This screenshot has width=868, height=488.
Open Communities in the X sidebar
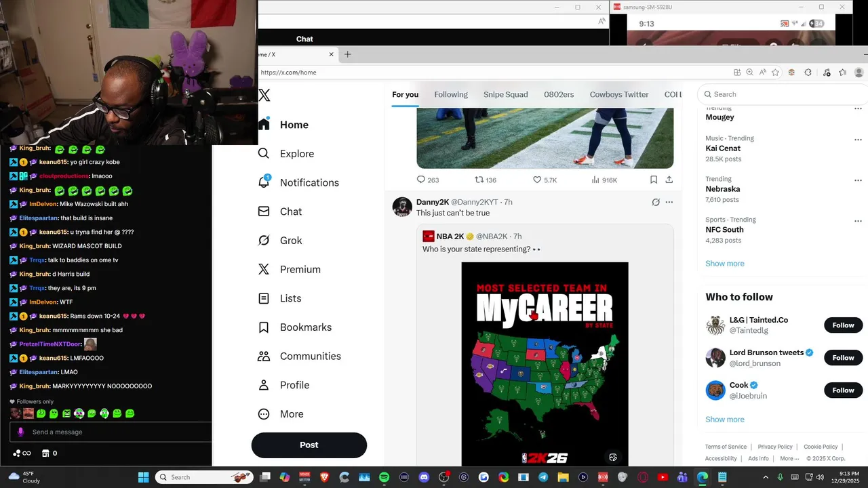click(x=300, y=356)
